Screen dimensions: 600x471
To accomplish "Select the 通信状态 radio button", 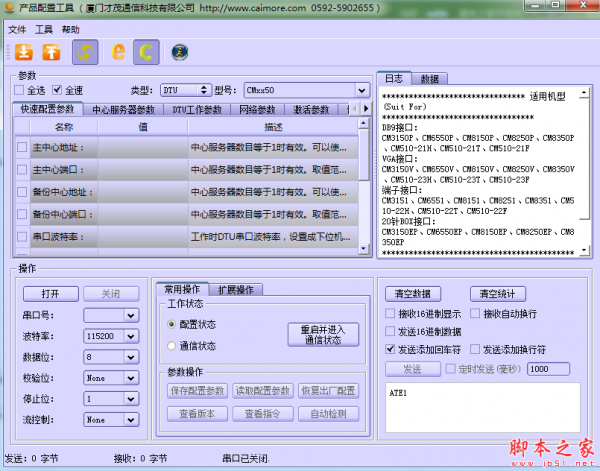I will pyautogui.click(x=171, y=346).
